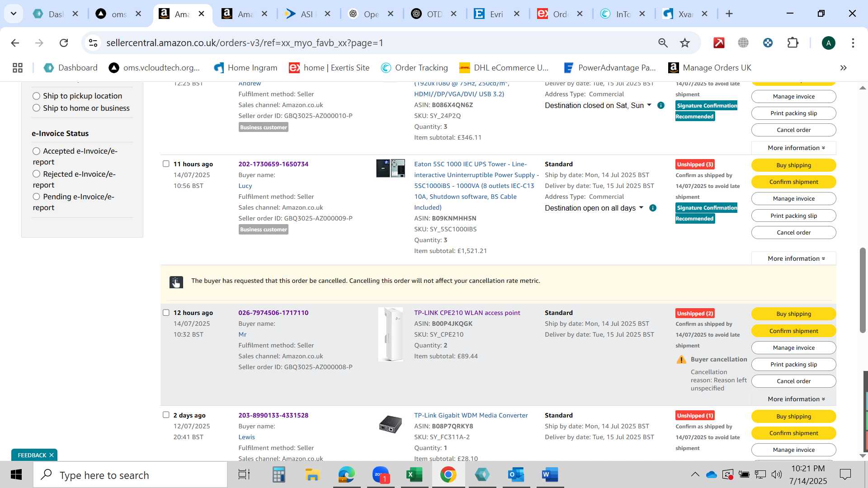
Task: Open Task View on the taskbar
Action: [244, 475]
